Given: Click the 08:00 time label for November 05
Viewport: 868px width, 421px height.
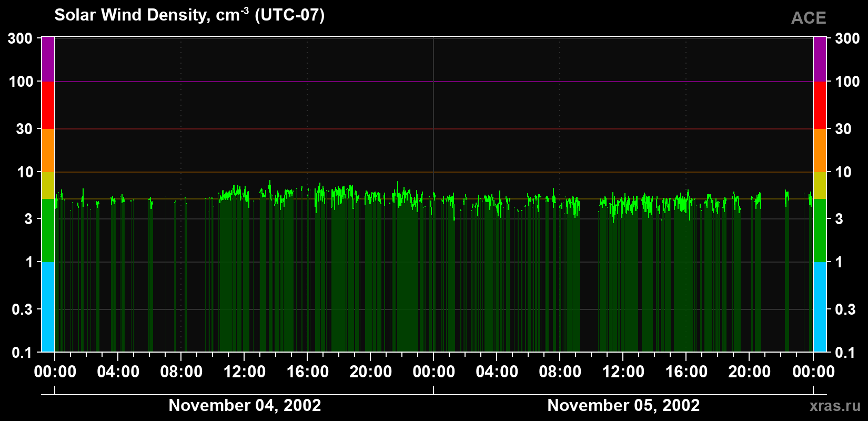Looking at the screenshot, I should [560, 372].
